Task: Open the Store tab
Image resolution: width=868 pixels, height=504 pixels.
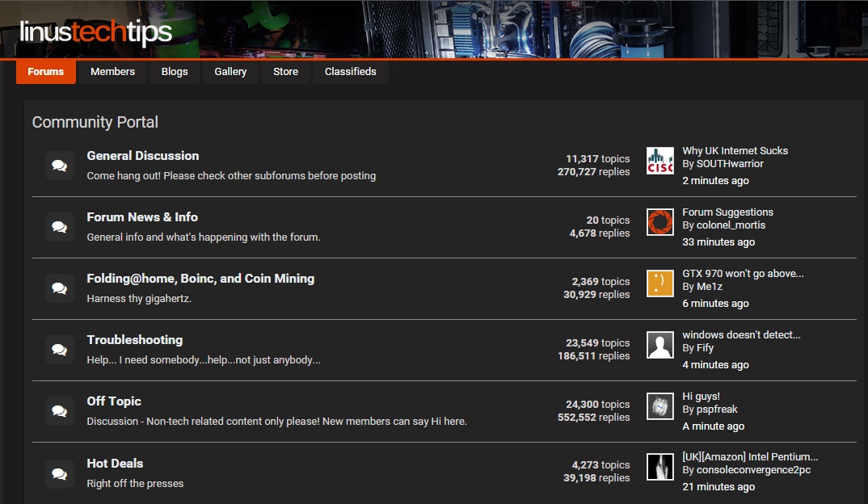Action: 285,72
